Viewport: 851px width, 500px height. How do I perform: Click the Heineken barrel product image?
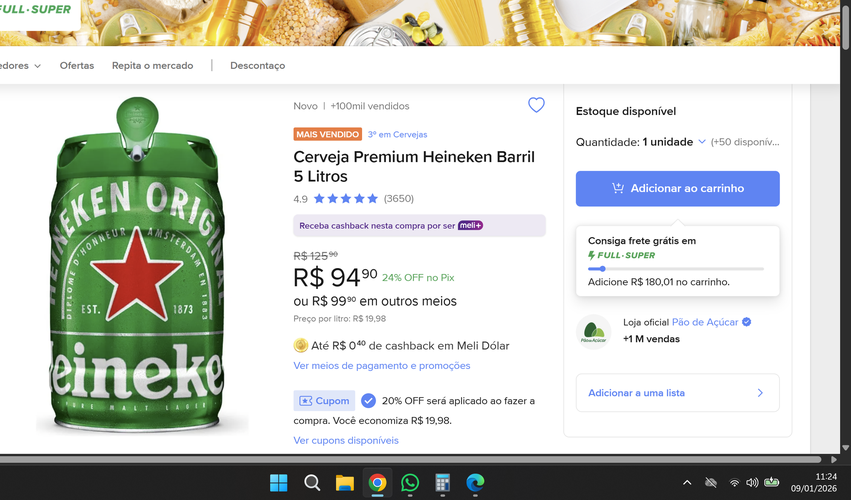(x=137, y=264)
